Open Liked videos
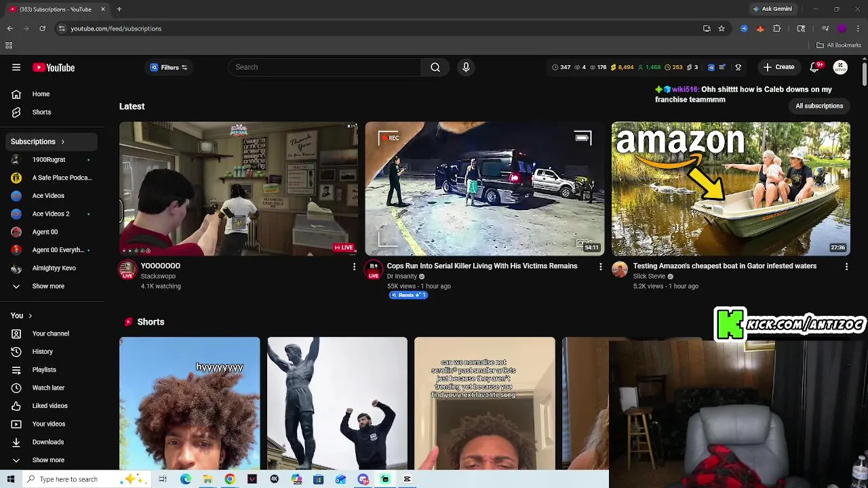Screen dimensions: 868x488 click(x=52, y=406)
